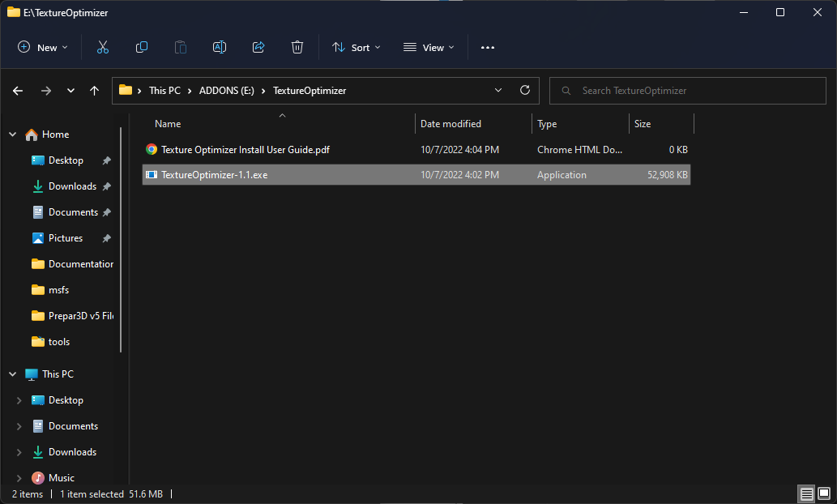Screen dimensions: 837x504
Task: Click the Copy icon in toolbar
Action: coord(142,48)
